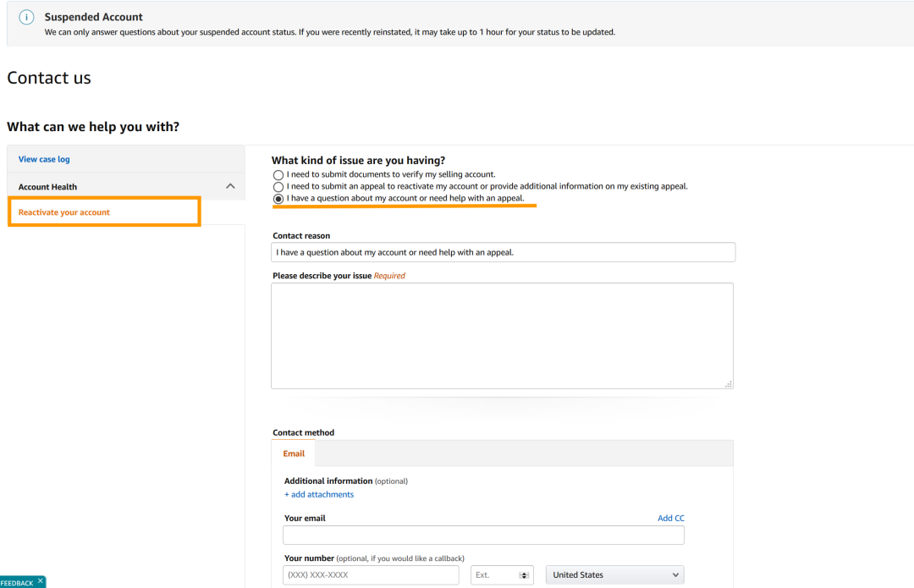
Task: Click the phone number callback field
Action: tap(371, 575)
